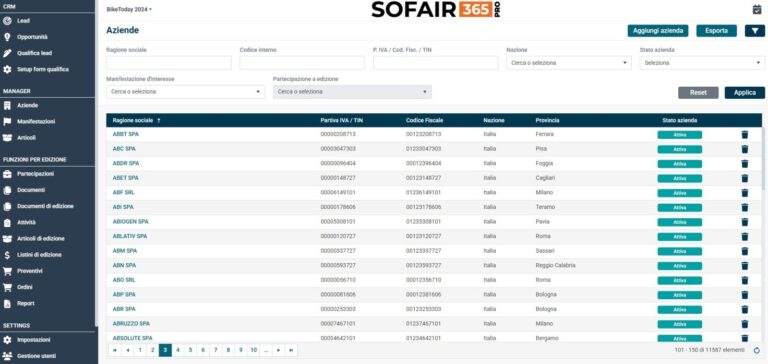This screenshot has width=768, height=364.
Task: Click the Attiva status badge for ABM SPA
Action: click(x=679, y=251)
